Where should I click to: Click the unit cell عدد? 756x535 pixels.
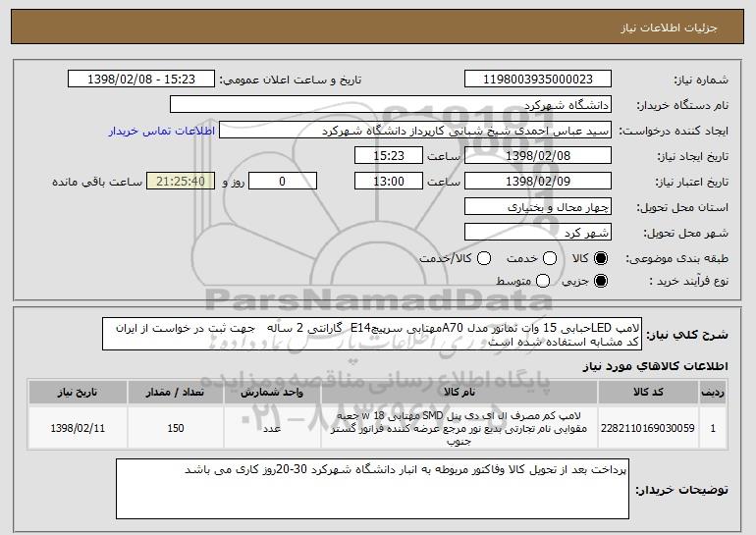[x=272, y=428]
